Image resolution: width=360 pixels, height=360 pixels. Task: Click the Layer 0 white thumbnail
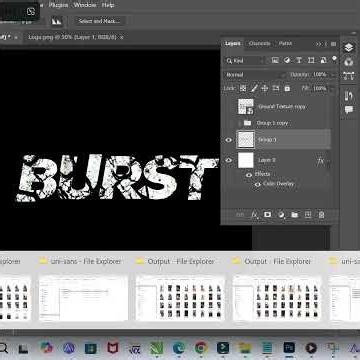pos(246,160)
